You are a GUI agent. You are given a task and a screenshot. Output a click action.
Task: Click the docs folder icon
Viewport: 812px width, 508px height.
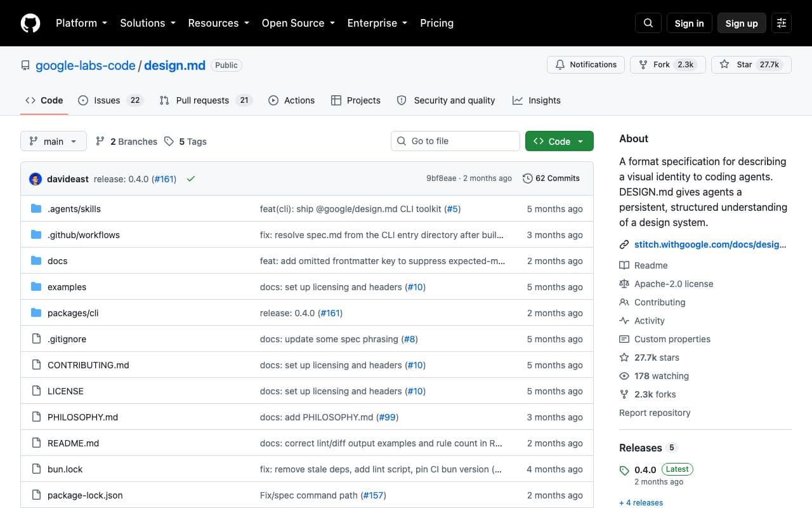36,261
